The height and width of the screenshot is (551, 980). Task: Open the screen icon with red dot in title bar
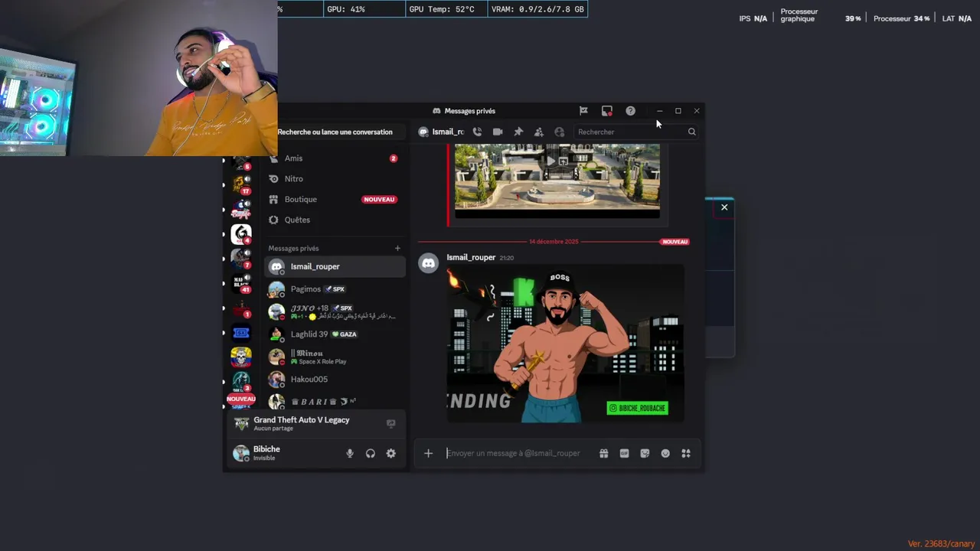pyautogui.click(x=606, y=111)
